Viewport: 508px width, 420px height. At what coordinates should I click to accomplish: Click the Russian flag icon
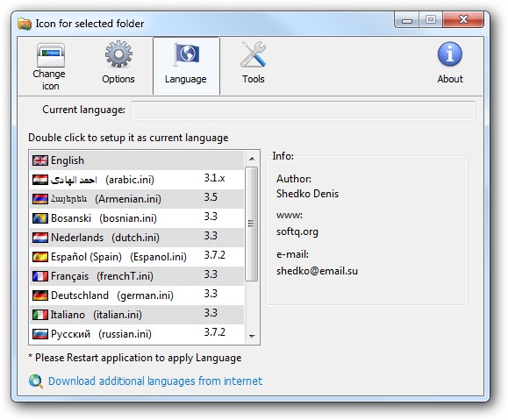[40, 334]
